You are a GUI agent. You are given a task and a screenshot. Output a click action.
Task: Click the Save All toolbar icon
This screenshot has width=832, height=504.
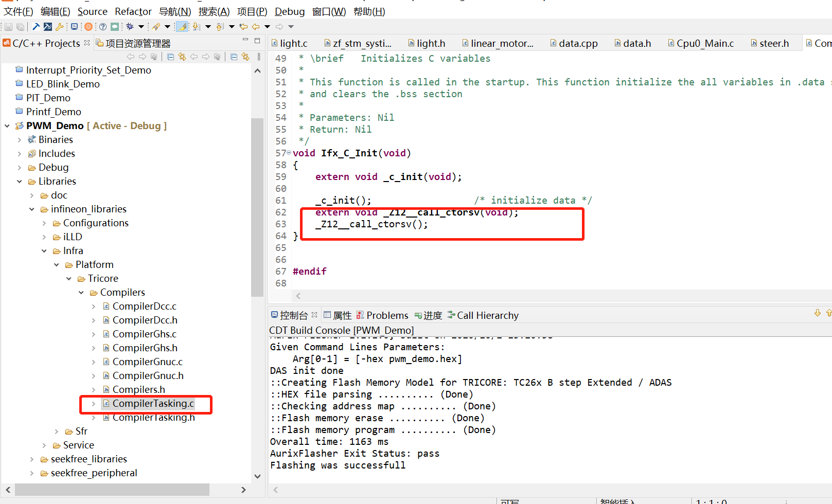20,27
